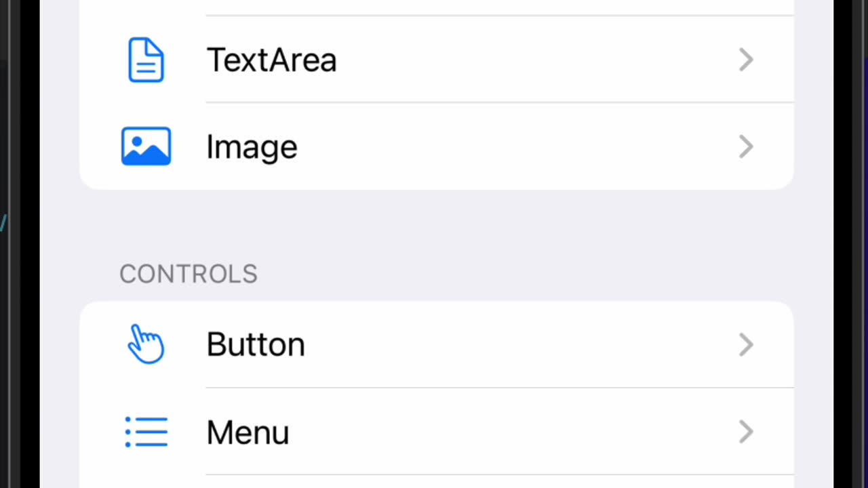868x488 pixels.
Task: Choose the Button label under Controls
Action: coord(256,345)
